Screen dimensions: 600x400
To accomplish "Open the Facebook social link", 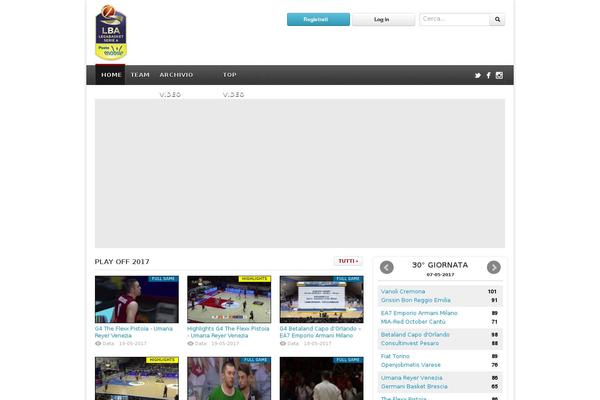I will coord(489,75).
